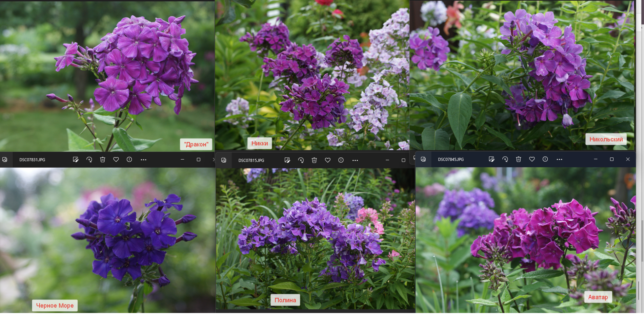644x314 pixels.
Task: Show file info for DSC07815.JPG
Action: coord(341,160)
